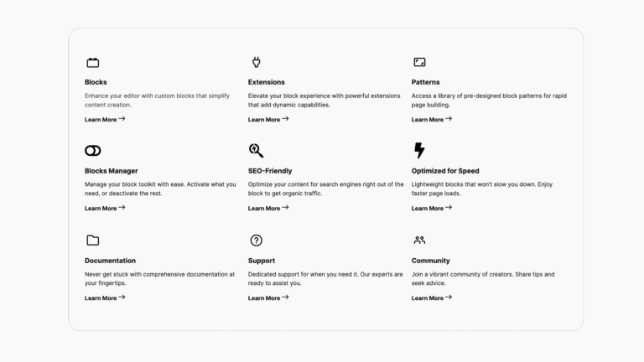Select the SEO-Friendly heading
The image size is (644, 362).
[x=270, y=171]
